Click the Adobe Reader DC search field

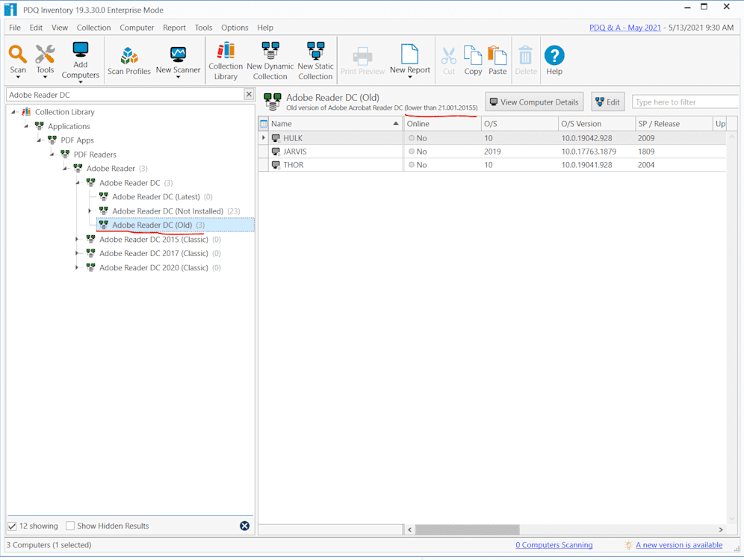coord(125,94)
